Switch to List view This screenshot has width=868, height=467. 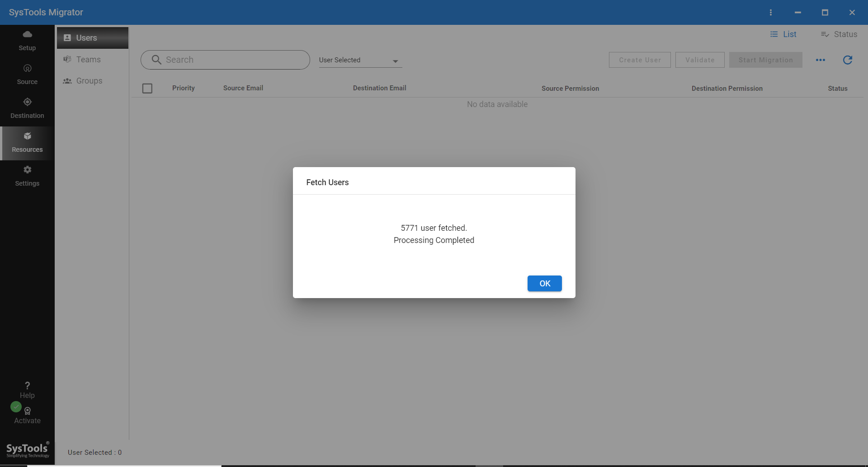coord(783,34)
